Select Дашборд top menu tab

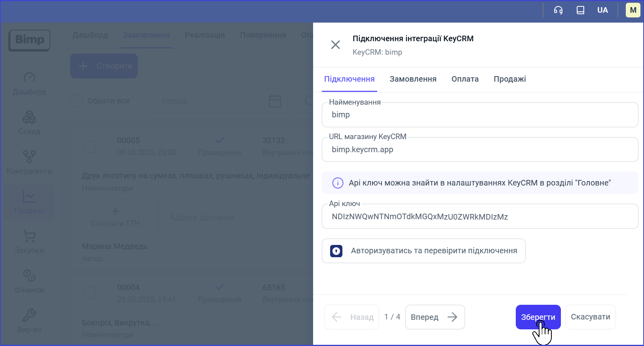click(90, 35)
